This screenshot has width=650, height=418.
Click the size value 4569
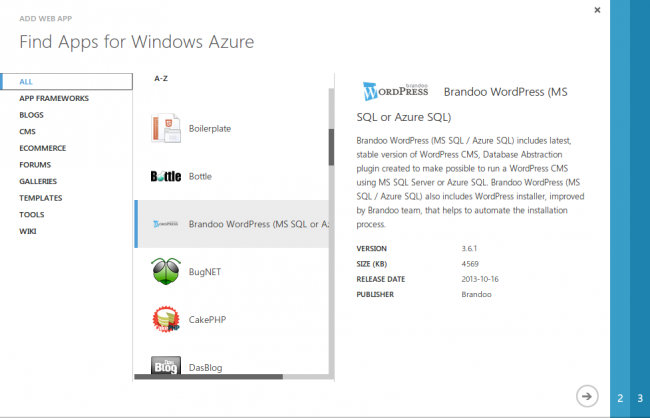coord(470,264)
